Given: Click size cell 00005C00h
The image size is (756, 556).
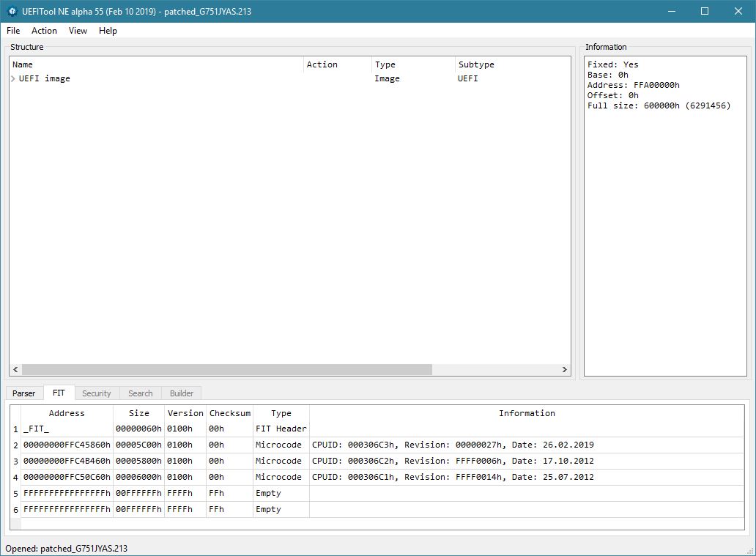Looking at the screenshot, I should point(139,445).
